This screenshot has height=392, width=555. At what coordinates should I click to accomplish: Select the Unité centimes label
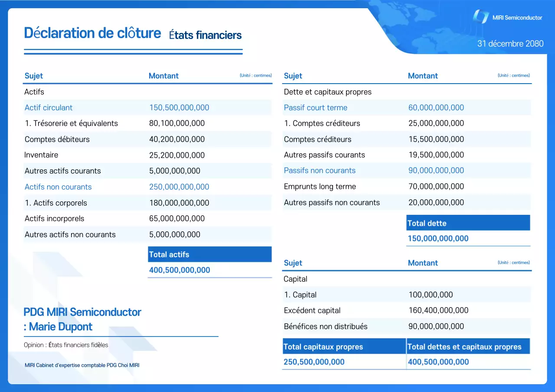click(x=256, y=75)
